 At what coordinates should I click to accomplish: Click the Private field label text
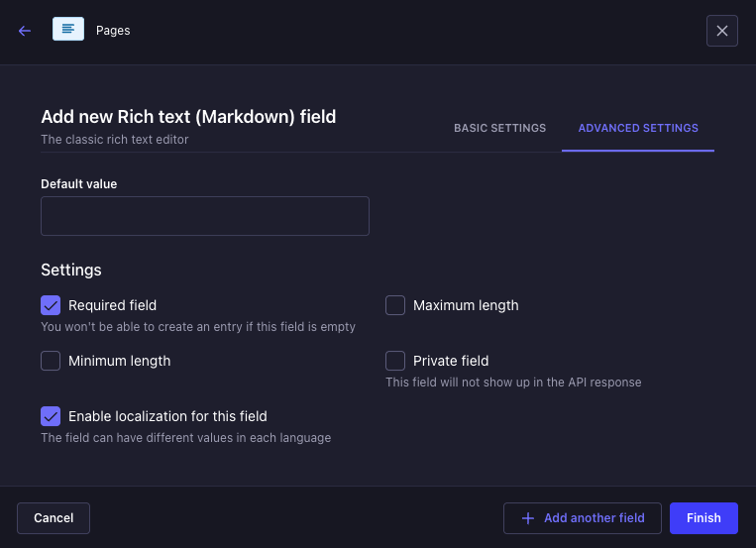click(451, 361)
